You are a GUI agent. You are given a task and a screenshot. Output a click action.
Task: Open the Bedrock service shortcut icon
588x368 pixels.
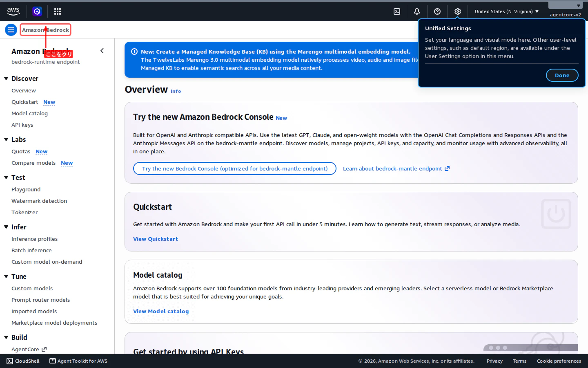(37, 11)
